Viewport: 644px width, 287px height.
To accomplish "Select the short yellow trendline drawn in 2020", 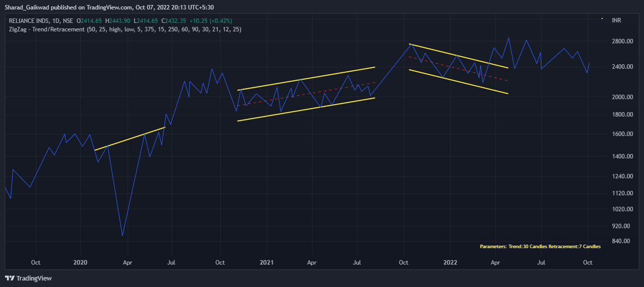I will 130,139.
